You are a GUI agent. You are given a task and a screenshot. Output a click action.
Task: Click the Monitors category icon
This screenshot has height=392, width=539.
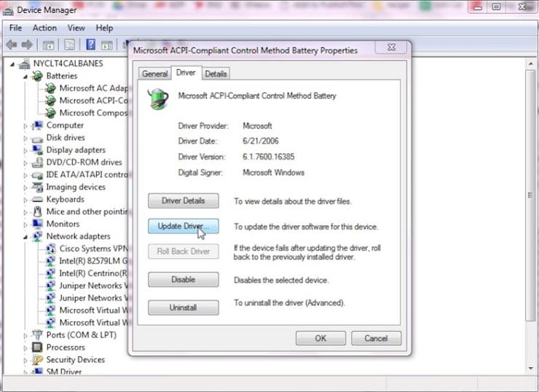[x=37, y=224]
